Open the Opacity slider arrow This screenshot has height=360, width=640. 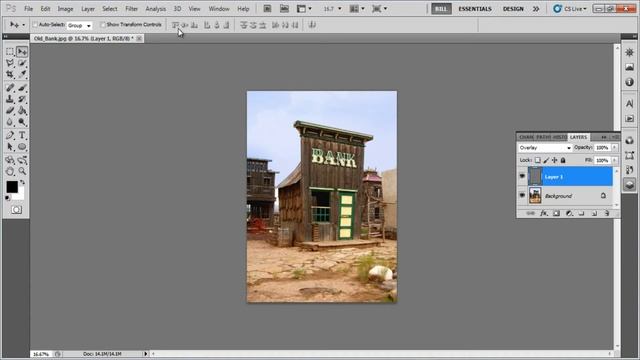pyautogui.click(x=615, y=147)
